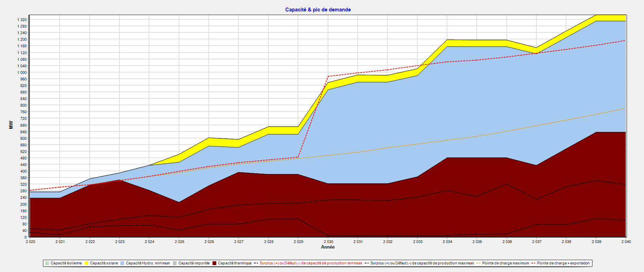Click the '1 200' y-axis tick label

[22, 39]
